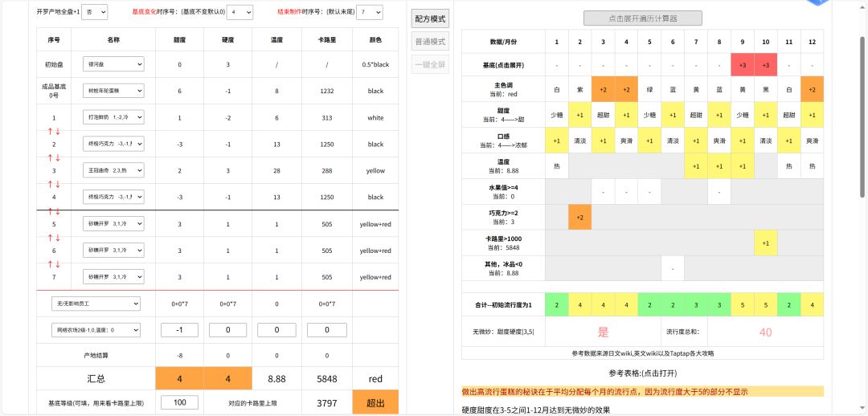This screenshot has height=416, width=868.
Task: Click the red up arrow between rows 4 and 5
Action: [49, 210]
